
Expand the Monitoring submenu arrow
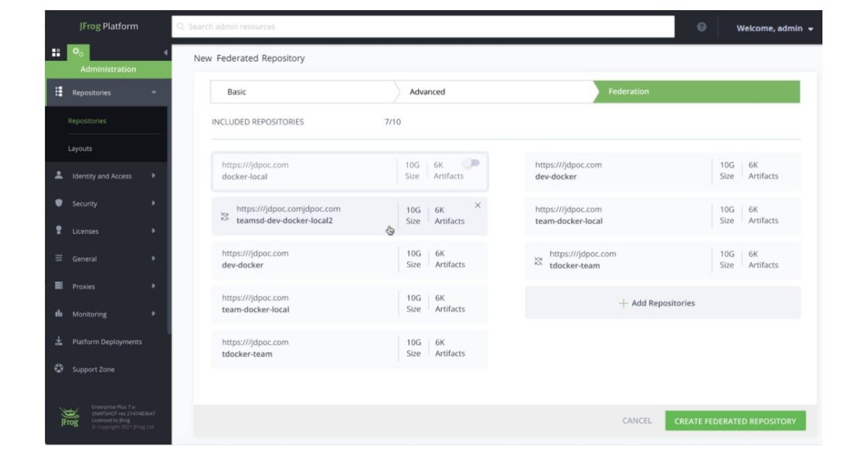153,314
